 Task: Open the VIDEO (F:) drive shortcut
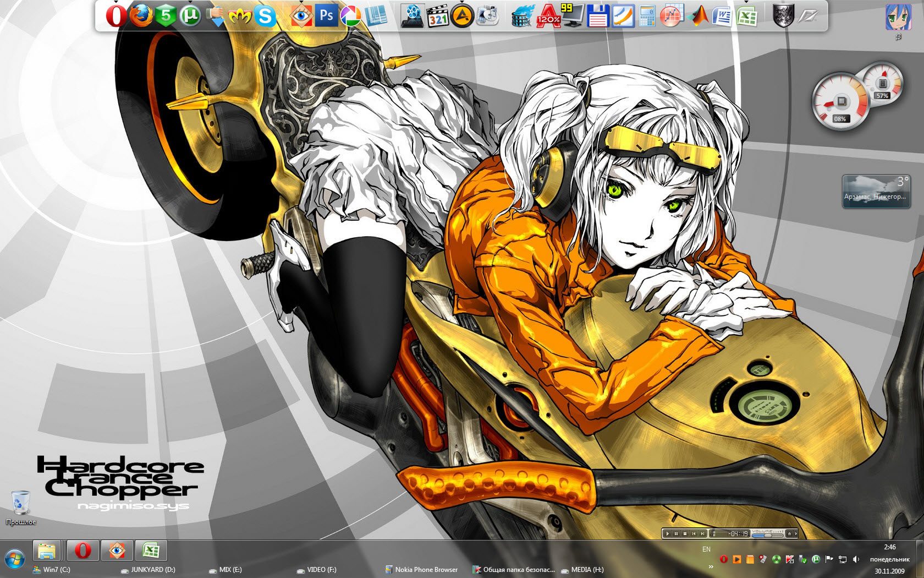pos(316,570)
